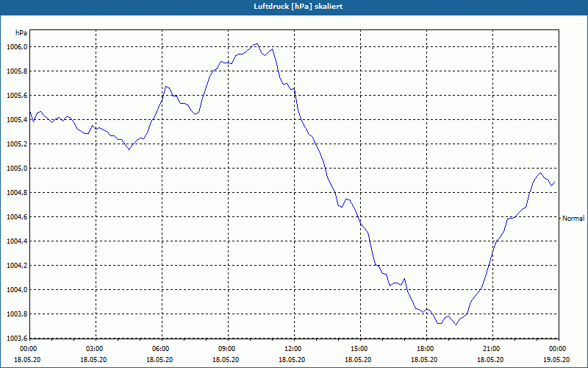Click the 18.05.20 date under 03:00
Image resolution: width=588 pixels, height=368 pixels.
point(94,359)
